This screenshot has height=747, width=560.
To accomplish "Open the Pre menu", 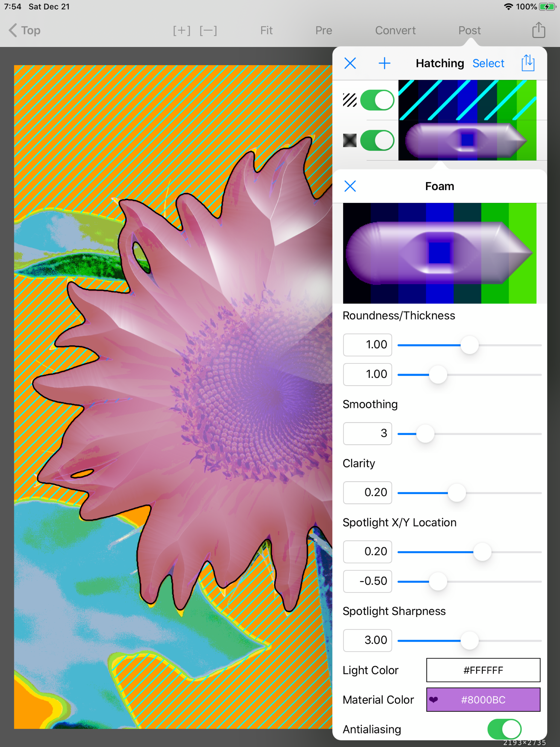I will pyautogui.click(x=323, y=30).
